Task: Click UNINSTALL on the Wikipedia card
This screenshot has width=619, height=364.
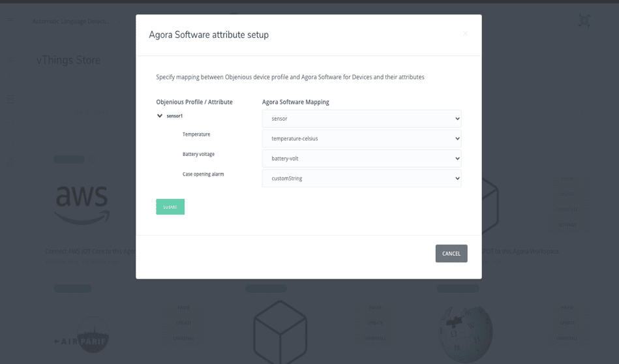Action: (567, 339)
